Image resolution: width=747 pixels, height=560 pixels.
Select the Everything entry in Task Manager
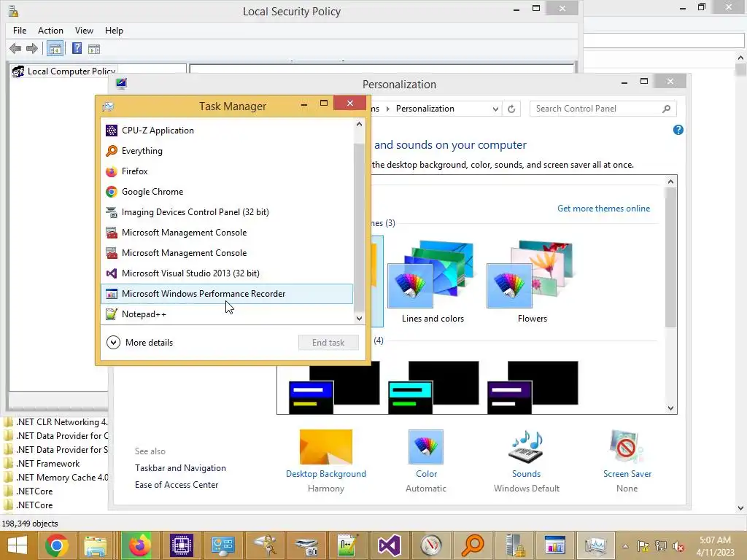(x=227, y=151)
